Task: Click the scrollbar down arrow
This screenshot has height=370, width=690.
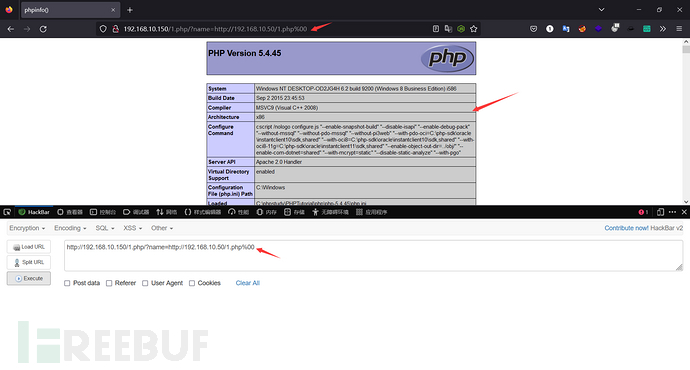Action: pyautogui.click(x=686, y=201)
